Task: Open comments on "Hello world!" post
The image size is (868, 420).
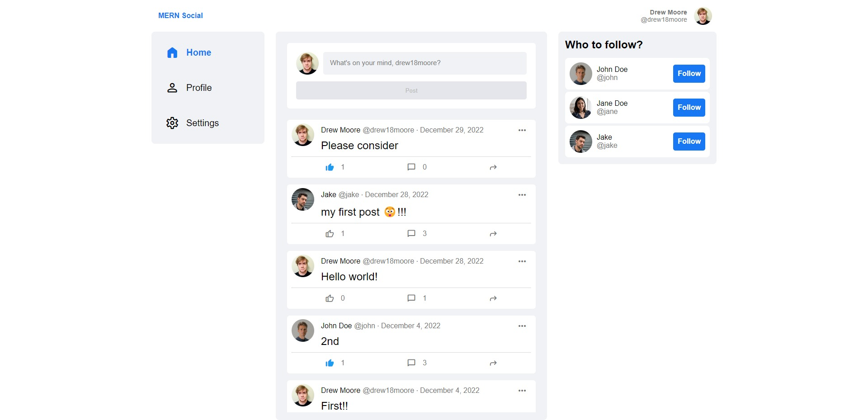Action: point(411,298)
